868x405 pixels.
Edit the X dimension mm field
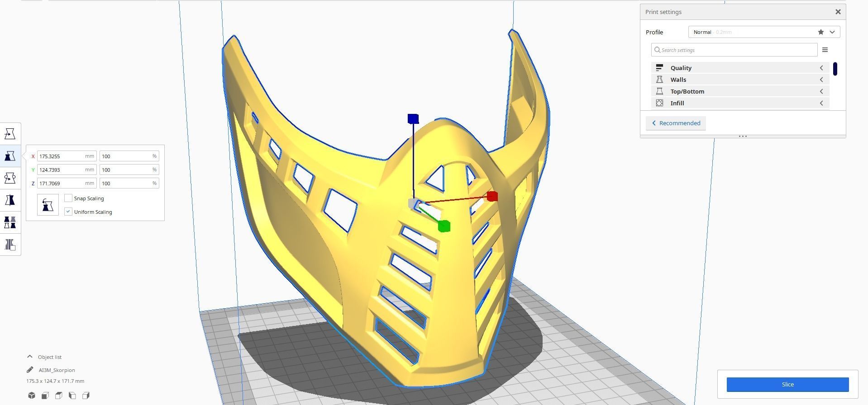[67, 156]
